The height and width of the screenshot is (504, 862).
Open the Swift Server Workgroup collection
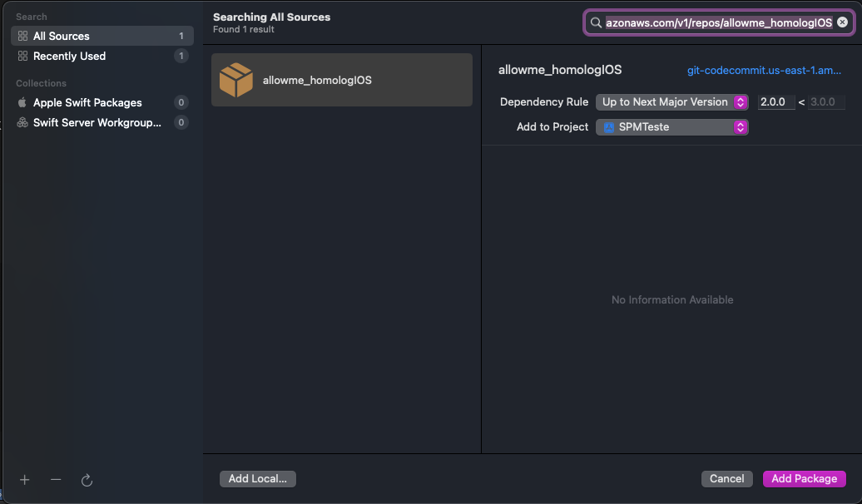[102, 122]
